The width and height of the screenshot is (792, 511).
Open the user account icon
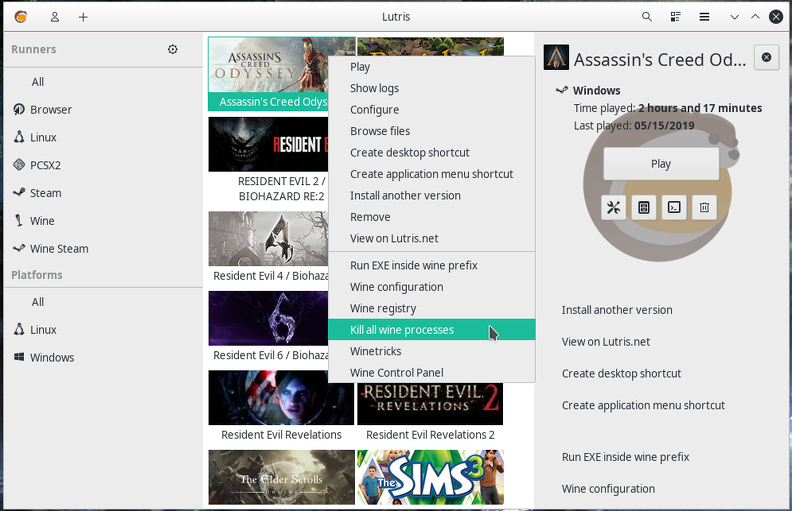tap(55, 17)
